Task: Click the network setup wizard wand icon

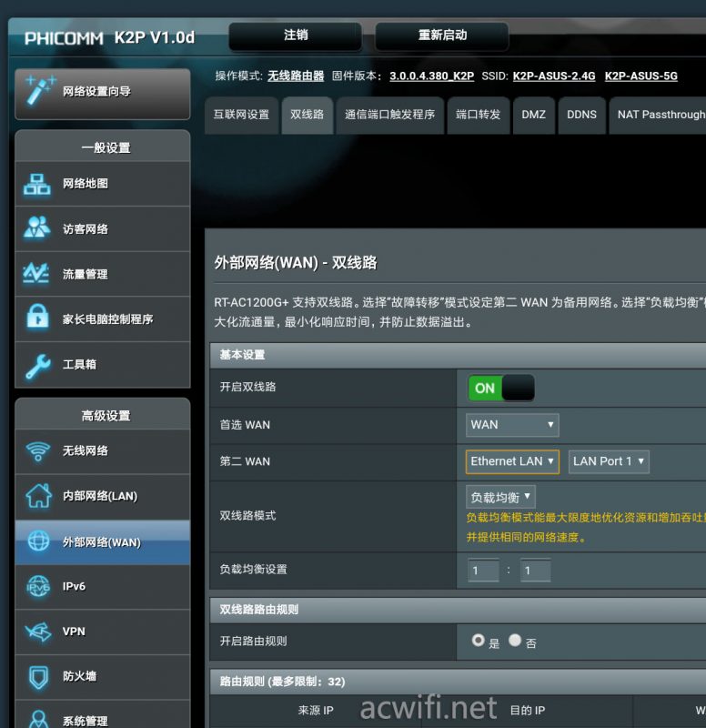Action: tap(39, 90)
